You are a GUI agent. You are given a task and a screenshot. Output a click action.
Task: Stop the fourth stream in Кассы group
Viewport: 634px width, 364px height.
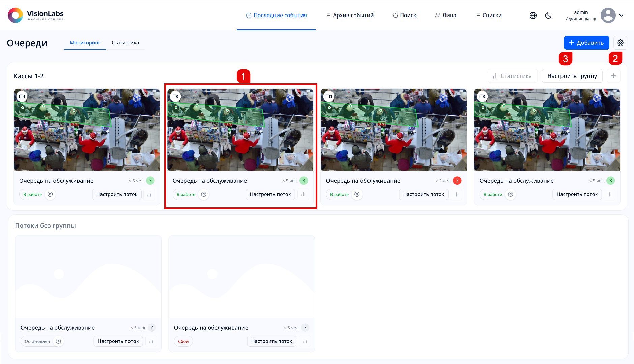[x=511, y=194]
